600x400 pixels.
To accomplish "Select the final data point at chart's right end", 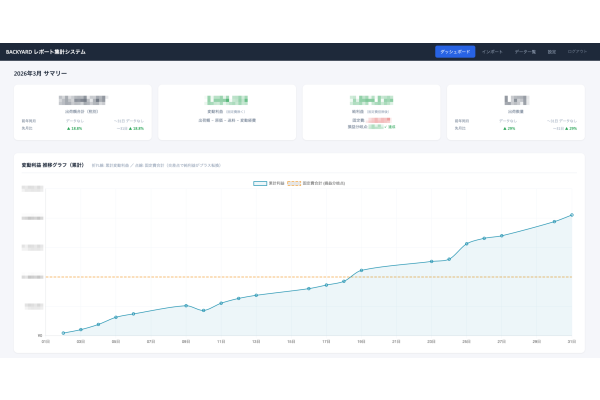I will pos(572,215).
